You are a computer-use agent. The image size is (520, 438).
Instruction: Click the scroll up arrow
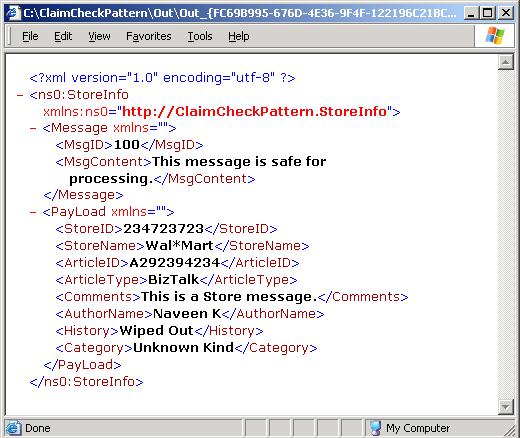(506, 62)
